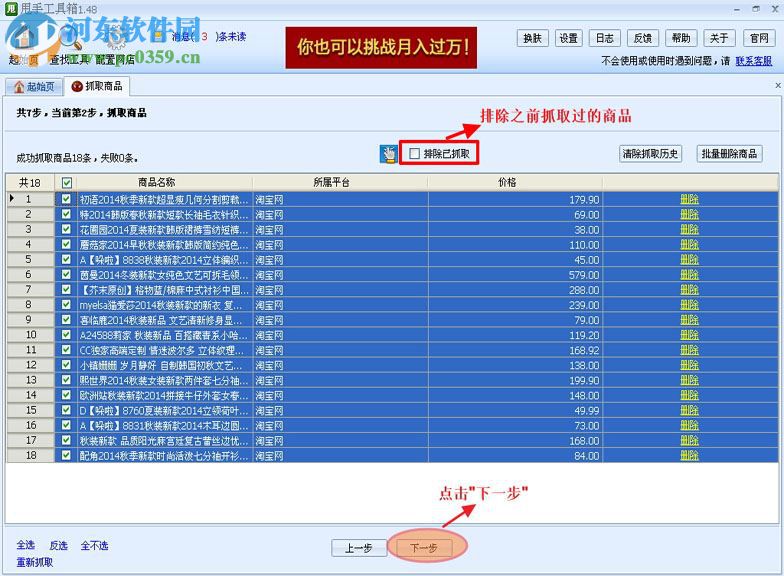784x576 pixels.
Task: Click the 反馈 feedback button
Action: point(642,38)
